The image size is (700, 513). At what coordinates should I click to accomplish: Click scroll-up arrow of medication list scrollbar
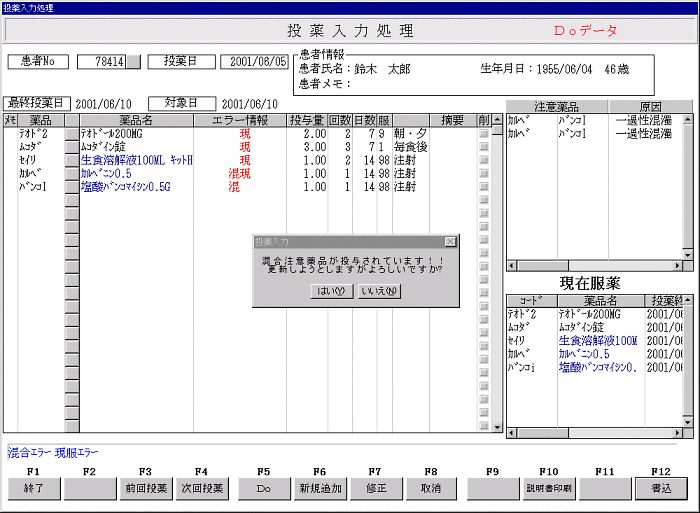point(498,121)
